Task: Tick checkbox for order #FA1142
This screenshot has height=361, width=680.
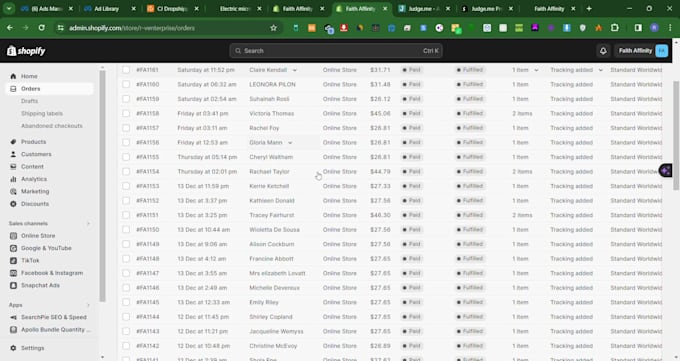Action: point(126,346)
